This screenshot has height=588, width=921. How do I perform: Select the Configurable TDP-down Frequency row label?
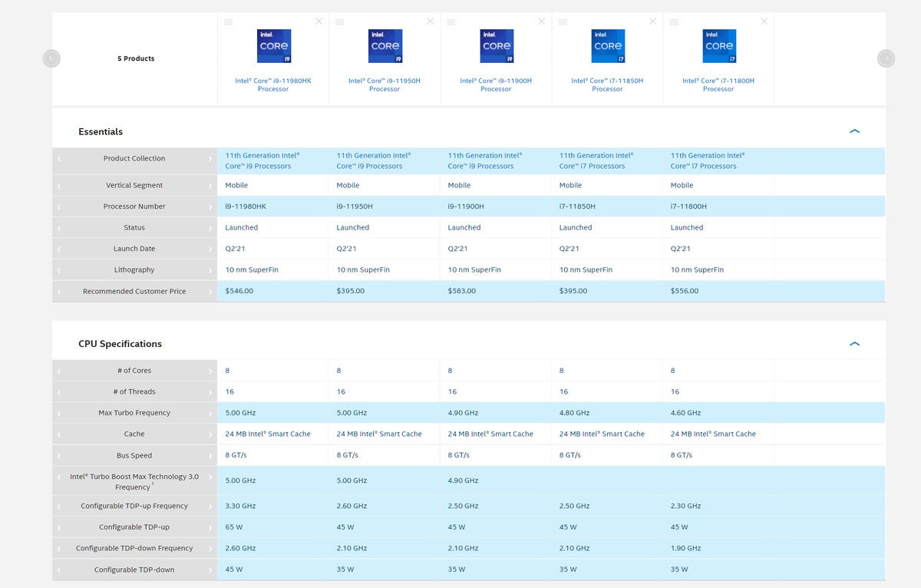pyautogui.click(x=134, y=549)
